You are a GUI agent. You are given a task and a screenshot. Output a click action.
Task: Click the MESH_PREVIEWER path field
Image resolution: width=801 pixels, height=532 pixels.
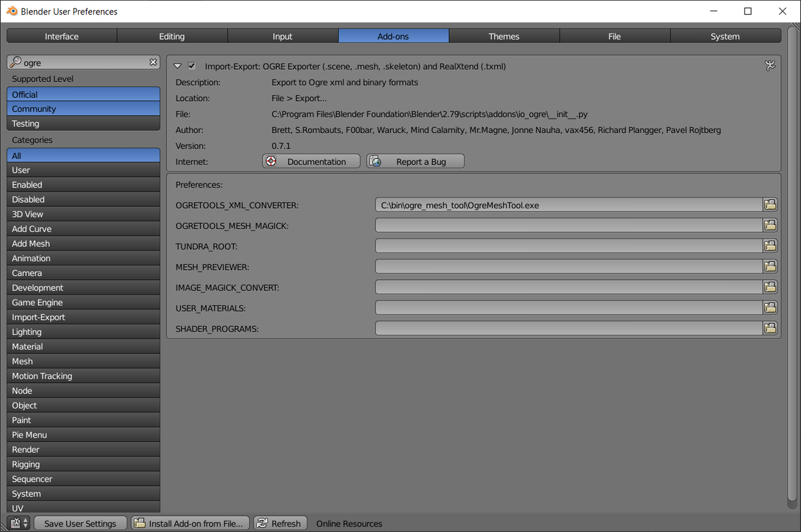tap(569, 267)
